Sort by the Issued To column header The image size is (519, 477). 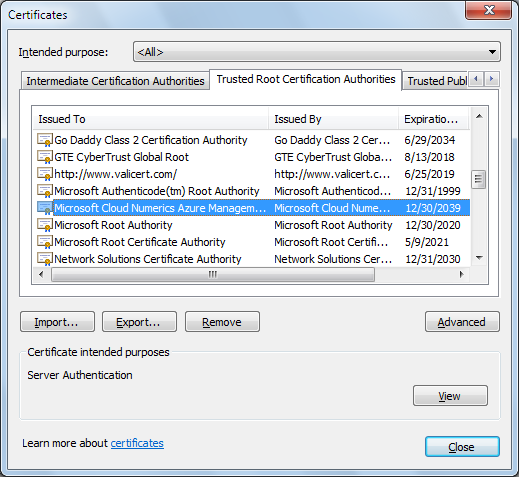coord(150,119)
